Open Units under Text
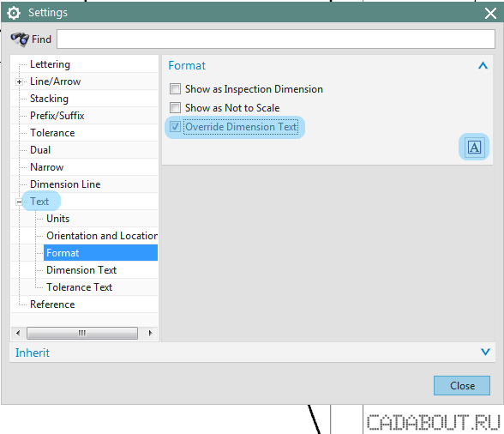Viewport: 504px width, 434px height. click(x=58, y=219)
